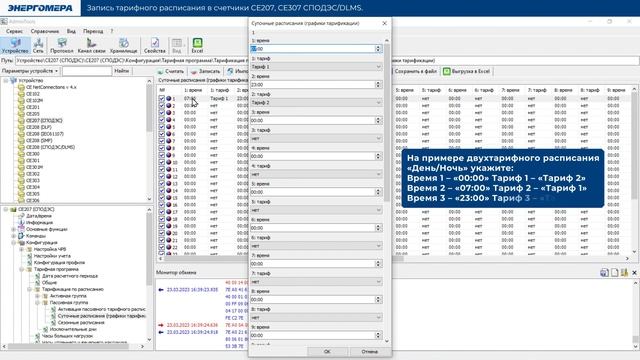Image resolution: width=640 pixels, height=360 pixels.
Task: Click the 2: время stepper arrows
Action: 378,84
